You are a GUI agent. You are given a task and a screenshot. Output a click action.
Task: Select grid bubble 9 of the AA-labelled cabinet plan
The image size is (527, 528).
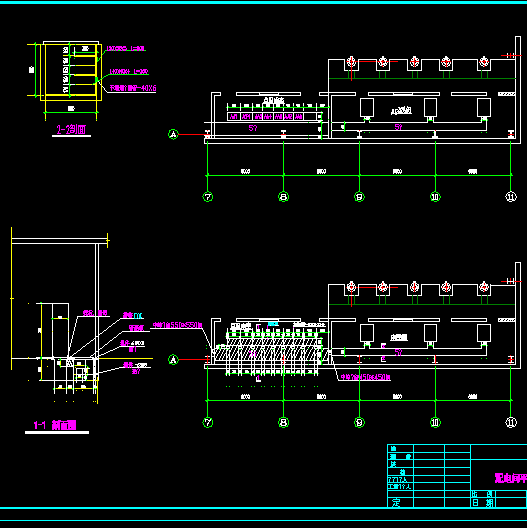[359, 197]
